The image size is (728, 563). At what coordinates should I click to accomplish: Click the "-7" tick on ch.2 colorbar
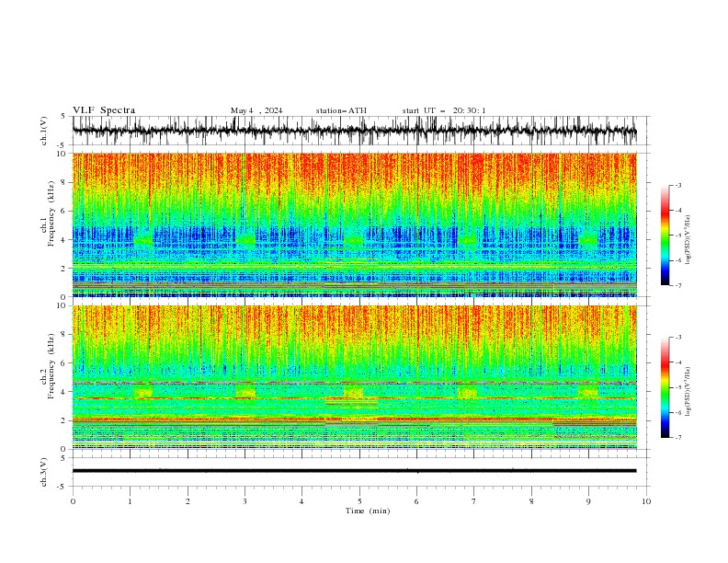(678, 437)
